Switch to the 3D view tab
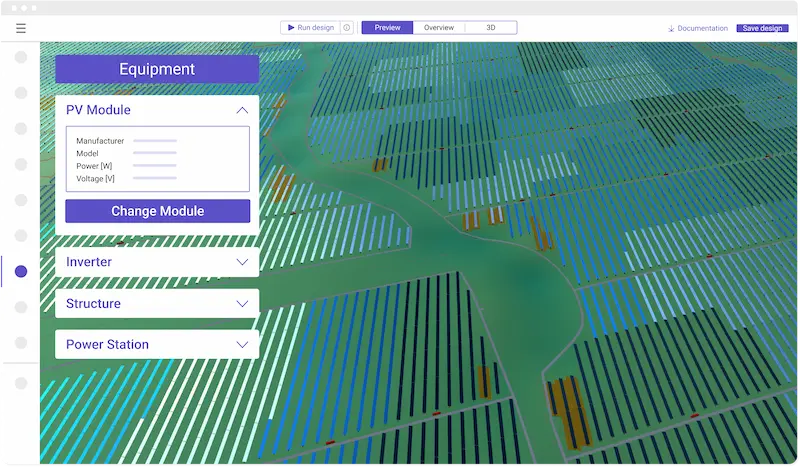This screenshot has width=800, height=467. click(x=491, y=28)
